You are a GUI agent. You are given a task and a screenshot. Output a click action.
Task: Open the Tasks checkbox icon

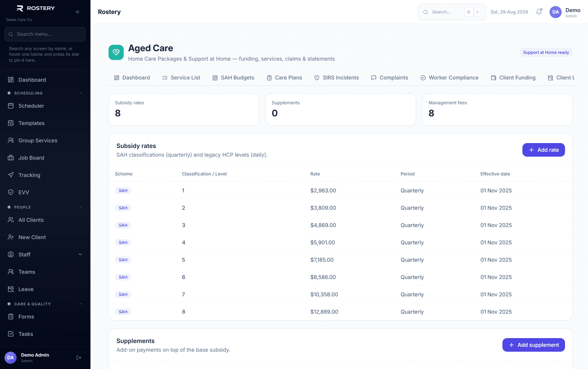click(11, 334)
